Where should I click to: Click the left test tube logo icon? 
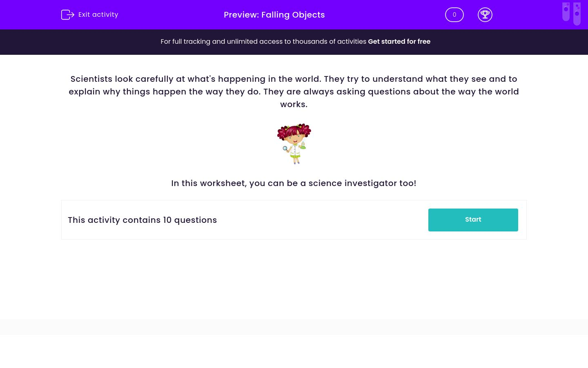pos(566,11)
